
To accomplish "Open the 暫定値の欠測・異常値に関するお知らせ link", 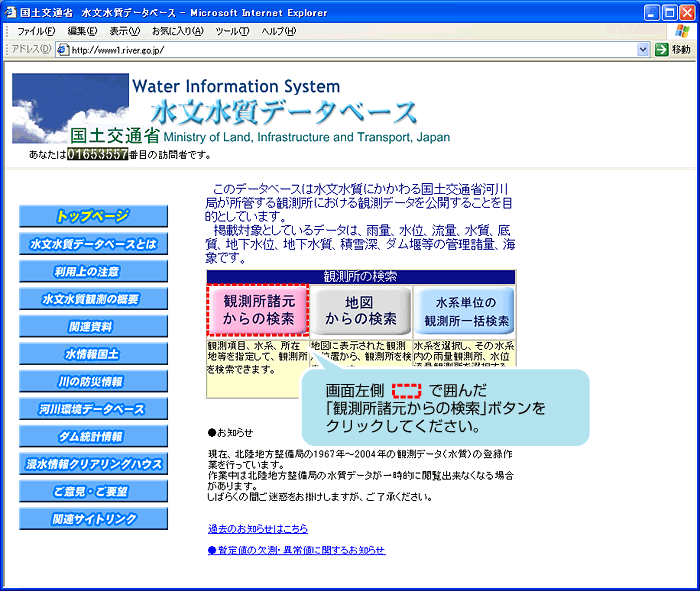I will 296,550.
